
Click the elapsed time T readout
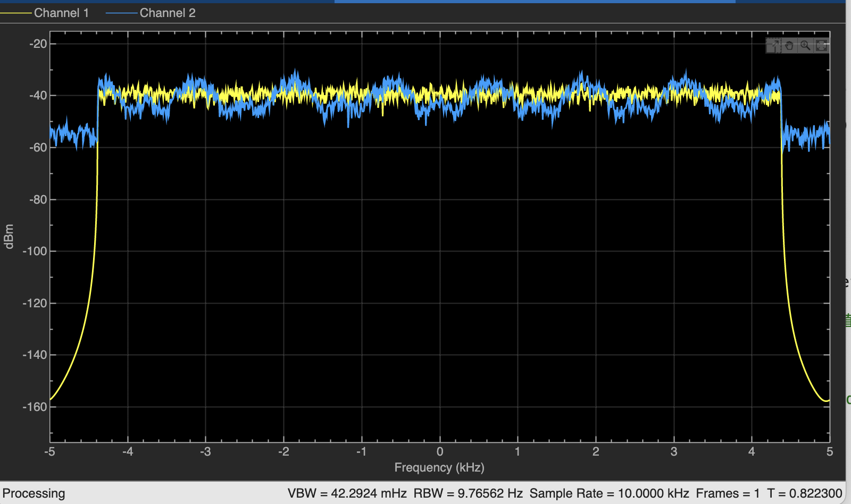point(804,493)
